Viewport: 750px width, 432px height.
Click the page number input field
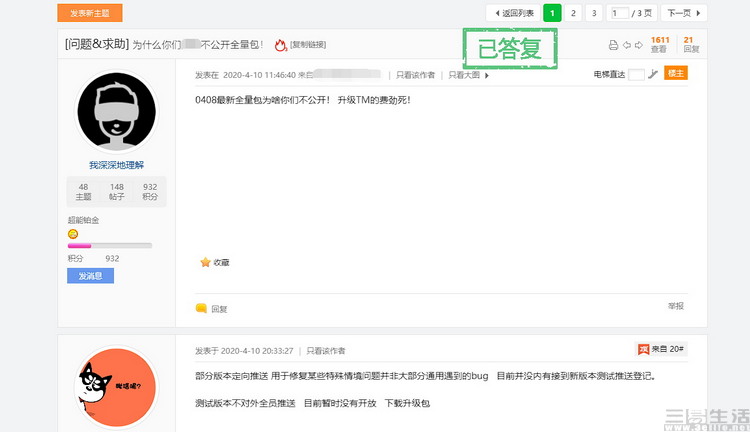click(620, 13)
